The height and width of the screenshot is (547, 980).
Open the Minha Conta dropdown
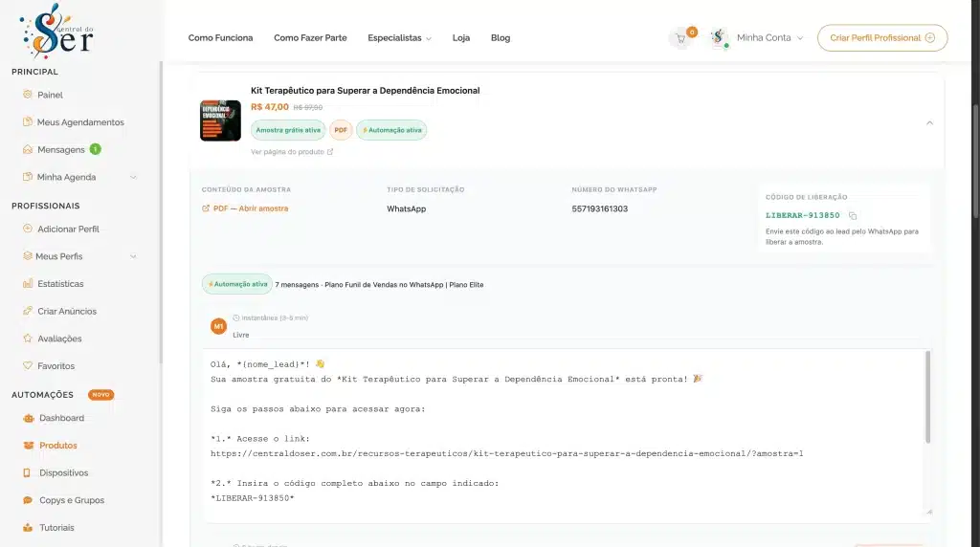point(769,37)
